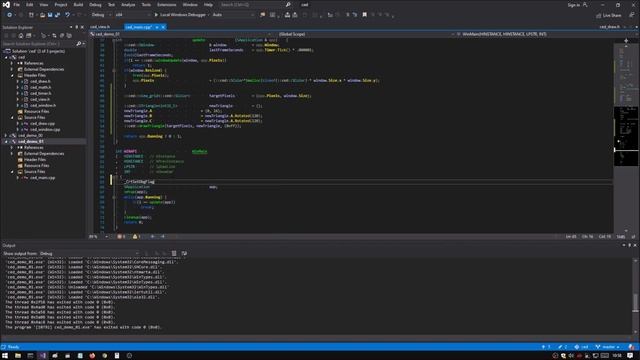Click the bookmark icon in the toolbar
The image size is (640, 360).
[364, 15]
